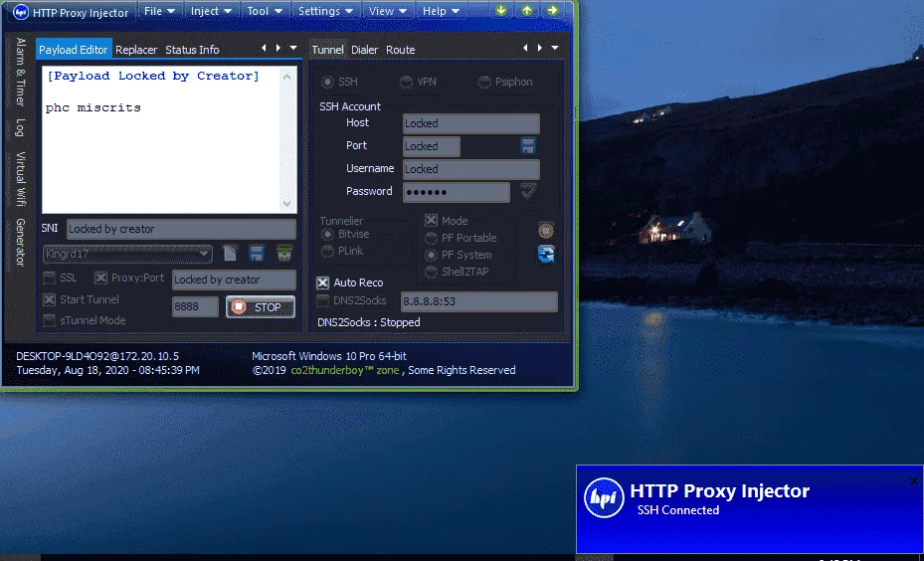
Task: Open the Alarm & Timer side tab
Action: (21, 73)
